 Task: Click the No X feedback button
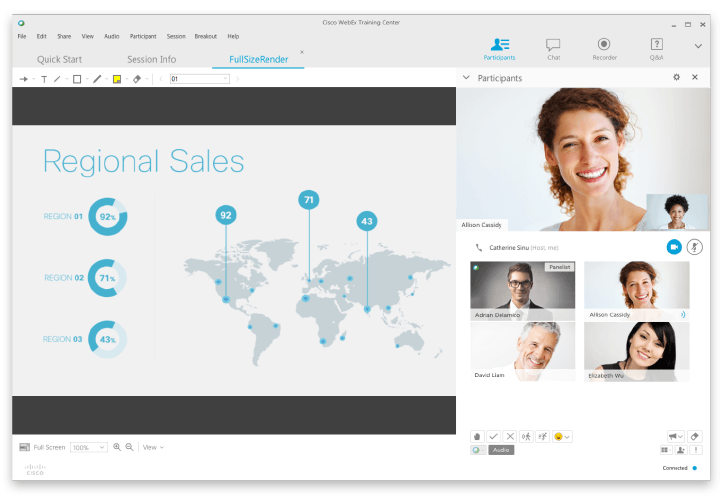click(x=510, y=437)
